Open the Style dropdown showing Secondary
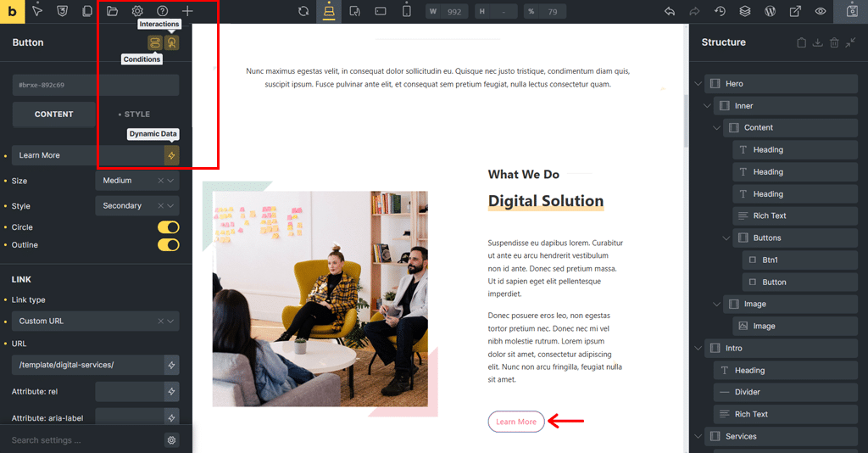868x453 pixels. pos(137,206)
